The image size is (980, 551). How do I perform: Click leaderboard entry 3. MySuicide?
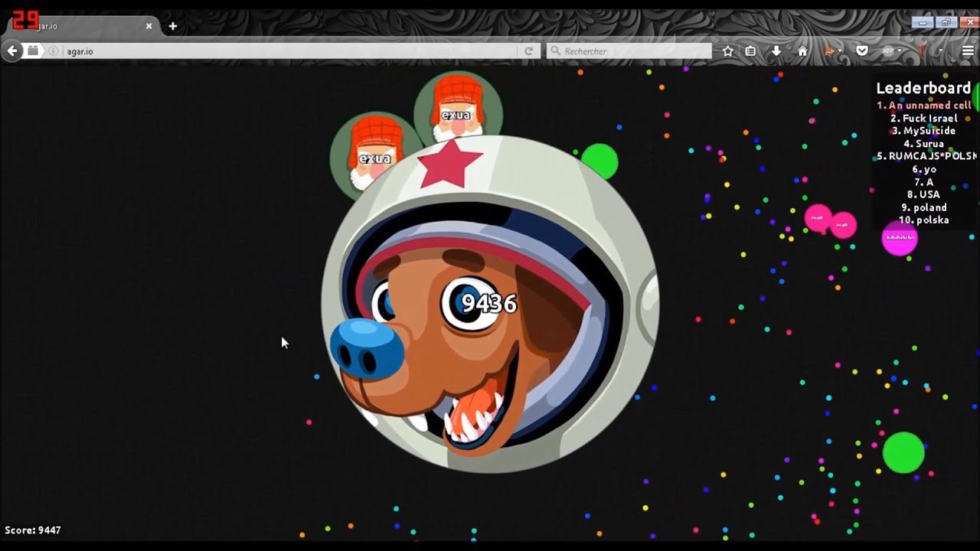(923, 131)
